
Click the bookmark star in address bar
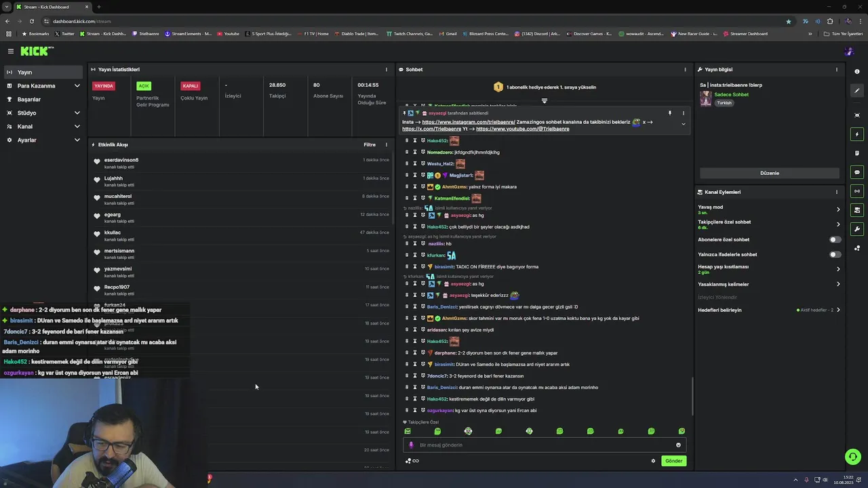click(788, 21)
